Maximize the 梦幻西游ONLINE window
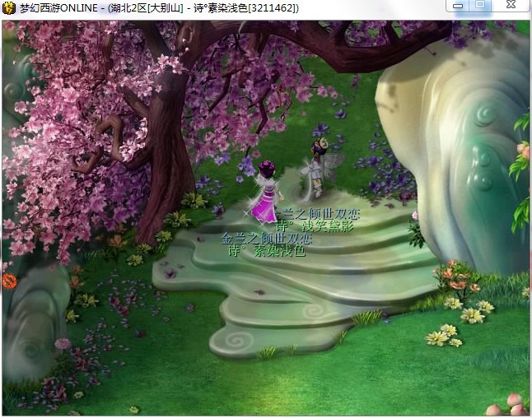The height and width of the screenshot is (418, 532). (480, 5)
